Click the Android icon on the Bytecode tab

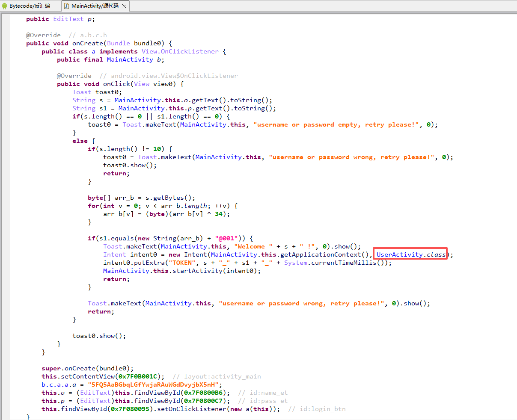[5, 6]
